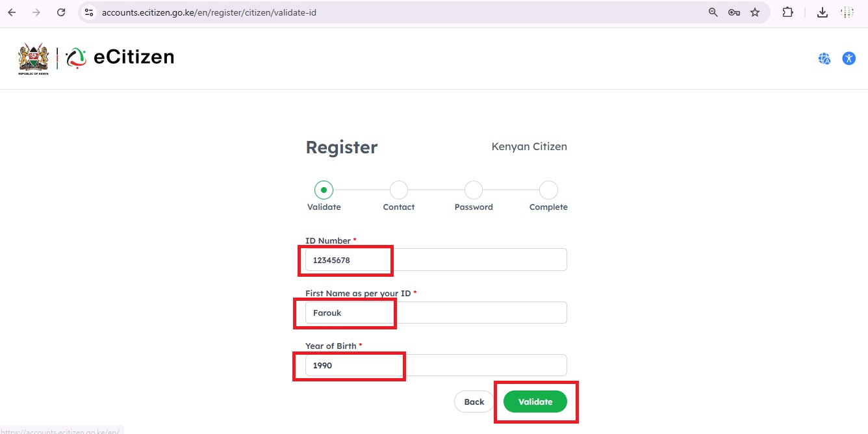This screenshot has width=868, height=434.
Task: Reload the page with refresh icon
Action: tap(61, 12)
